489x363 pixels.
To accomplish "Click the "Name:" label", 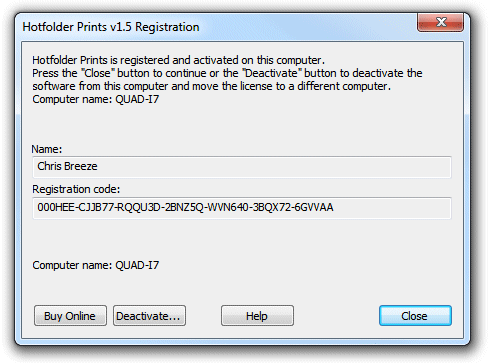I will point(47,149).
